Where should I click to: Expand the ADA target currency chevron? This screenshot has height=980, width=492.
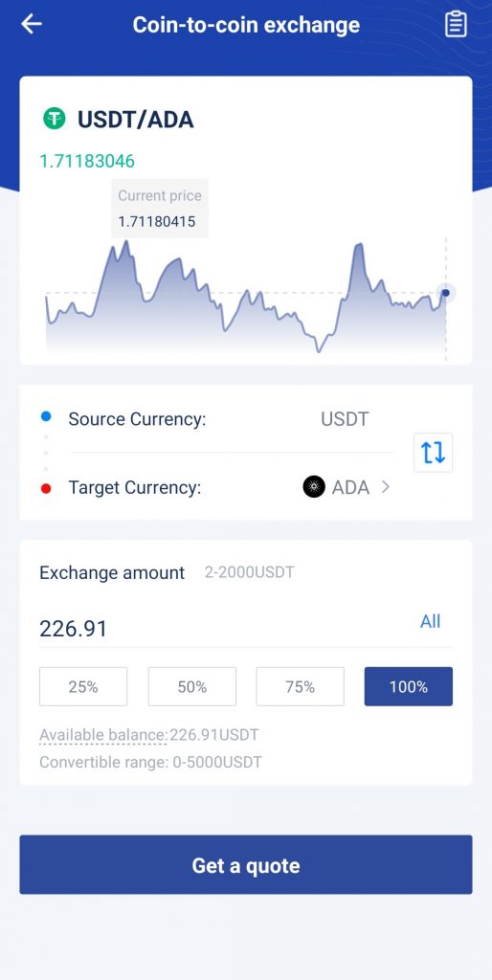tap(386, 487)
